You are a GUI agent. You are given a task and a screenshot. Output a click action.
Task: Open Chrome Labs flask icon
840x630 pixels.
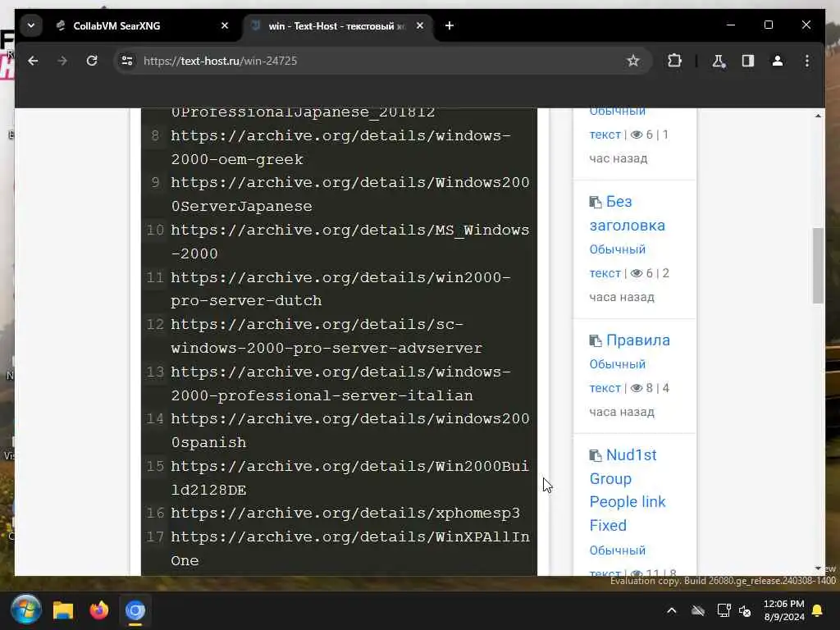point(719,61)
